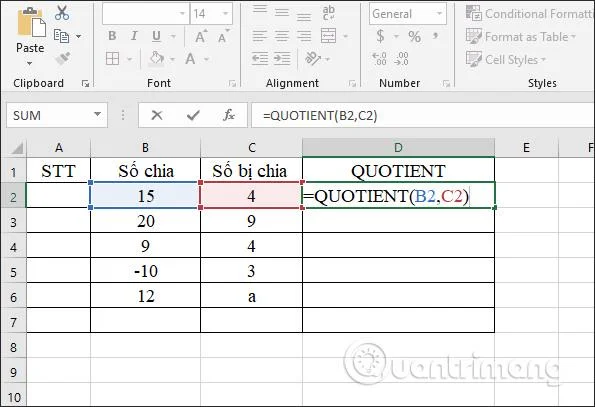Open Name Box SUM dropdown arrow
595x407 pixels.
point(98,115)
